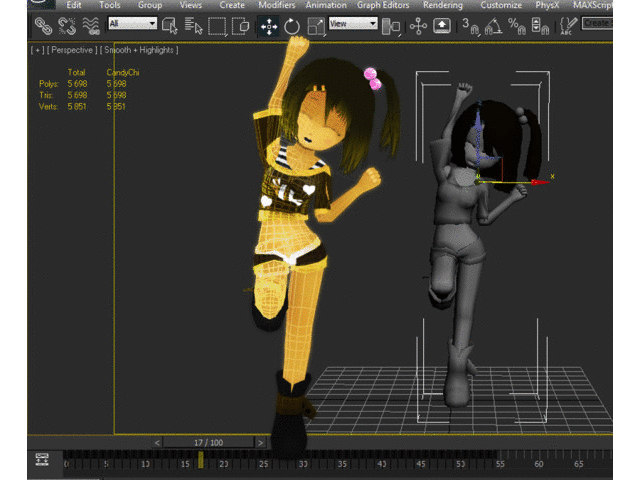Click frame 45 on the track bar
The height and width of the screenshot is (480, 640).
point(421,464)
